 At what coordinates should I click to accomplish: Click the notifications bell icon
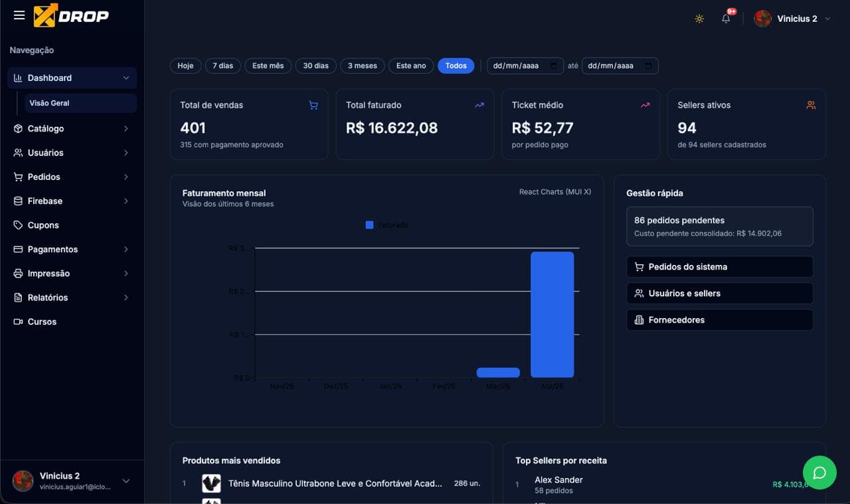point(726,19)
